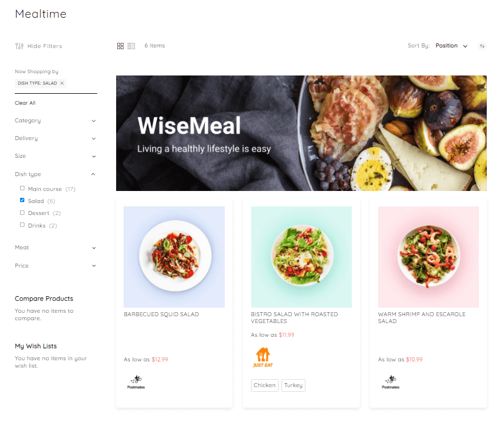Click Postmates logo under Warm Shrimp Salad
Screen dimensions: 504x422
coord(391,382)
